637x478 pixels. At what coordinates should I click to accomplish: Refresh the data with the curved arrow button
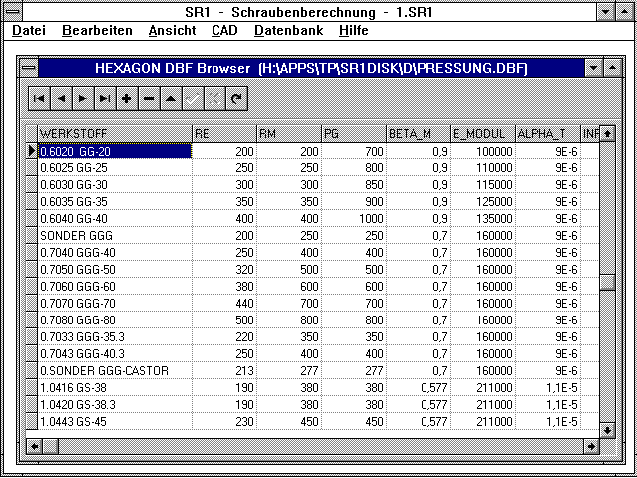(236, 99)
